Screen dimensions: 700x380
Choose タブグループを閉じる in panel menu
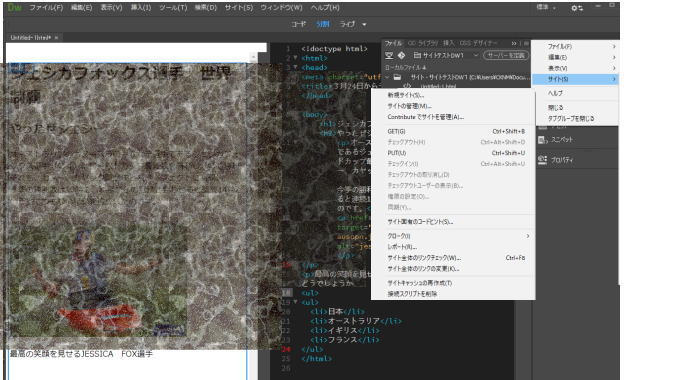[x=575, y=119]
